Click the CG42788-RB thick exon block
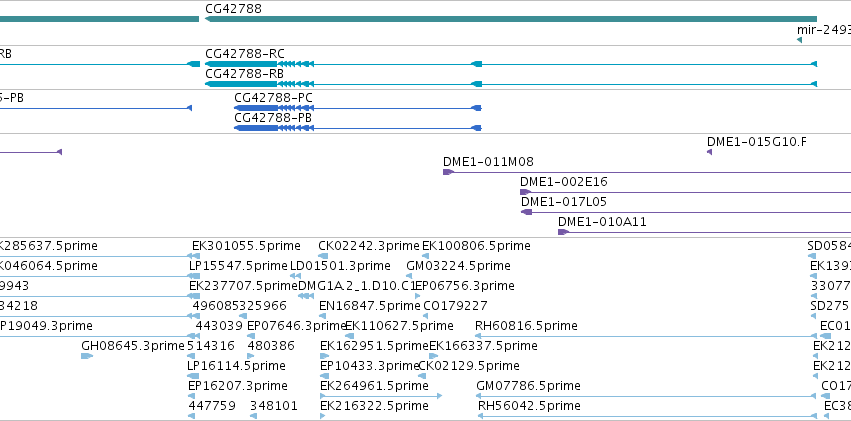 [241, 84]
